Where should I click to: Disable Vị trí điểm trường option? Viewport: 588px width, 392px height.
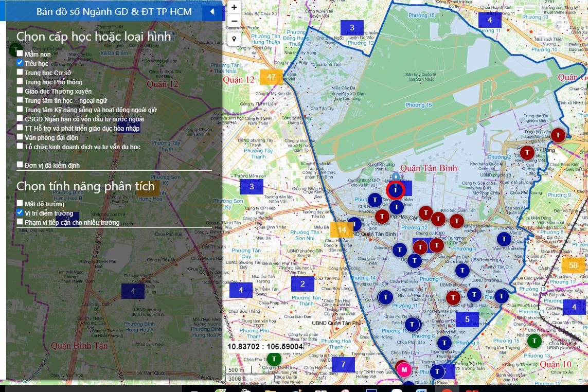(20, 212)
